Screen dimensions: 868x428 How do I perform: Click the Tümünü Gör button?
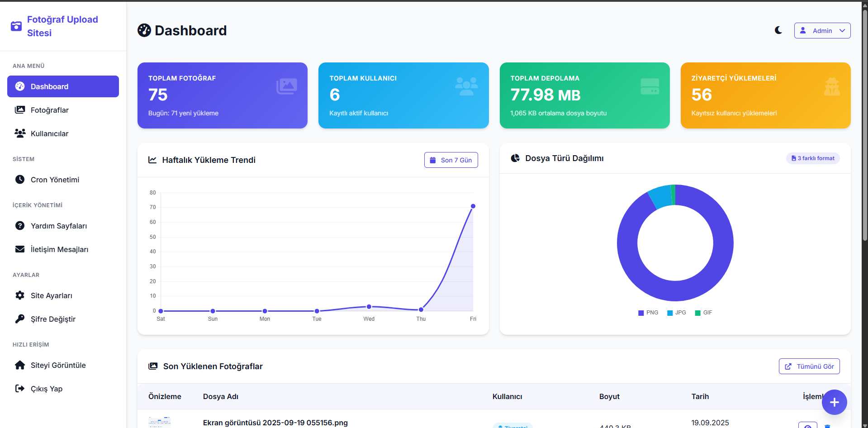coord(809,366)
